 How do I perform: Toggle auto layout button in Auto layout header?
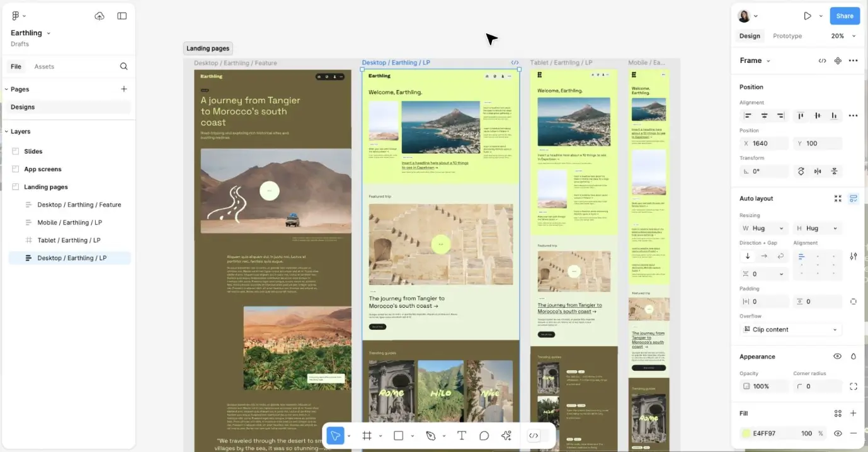(x=854, y=198)
